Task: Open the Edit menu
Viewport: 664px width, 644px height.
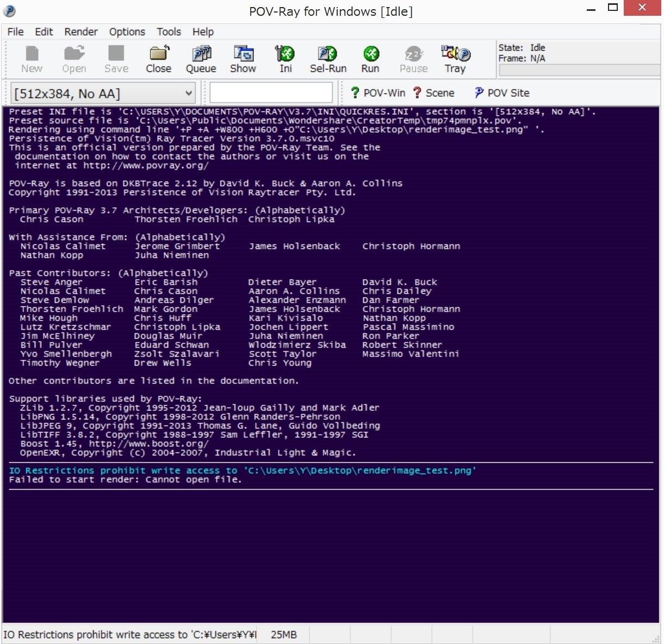Action: (44, 32)
